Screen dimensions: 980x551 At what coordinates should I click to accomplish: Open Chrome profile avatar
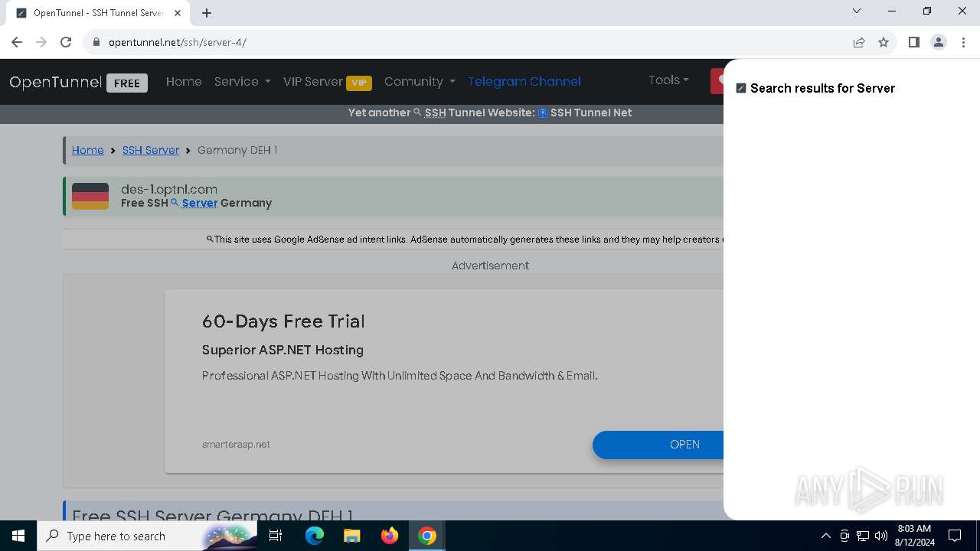939,42
